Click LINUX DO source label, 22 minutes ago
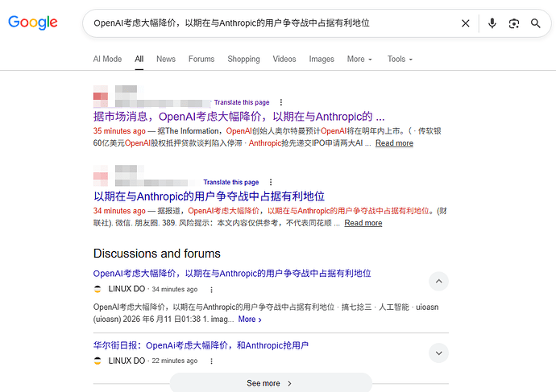Viewport: 556px width, 392px height. (127, 361)
